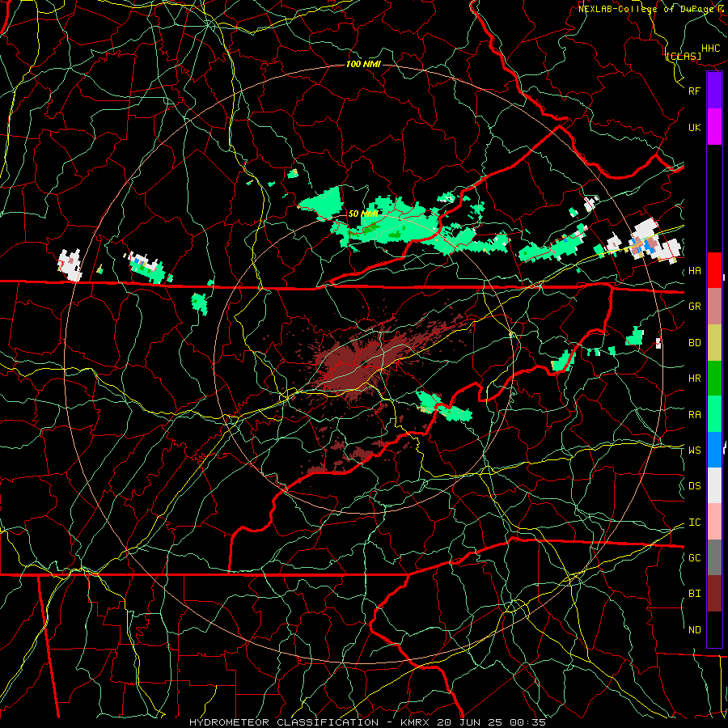This screenshot has height=728, width=728.
Task: Click the RA legend label
Action: tap(694, 414)
